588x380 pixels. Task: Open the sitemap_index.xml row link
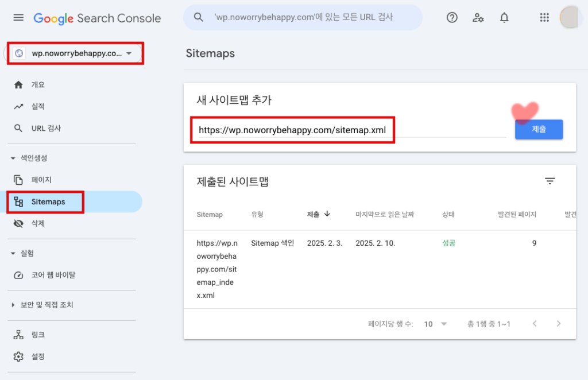pos(217,269)
